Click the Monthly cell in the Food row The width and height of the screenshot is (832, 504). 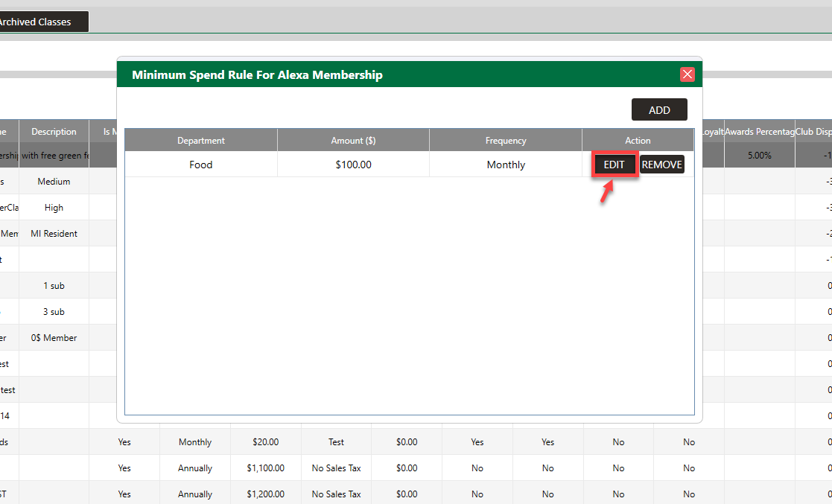pos(506,165)
